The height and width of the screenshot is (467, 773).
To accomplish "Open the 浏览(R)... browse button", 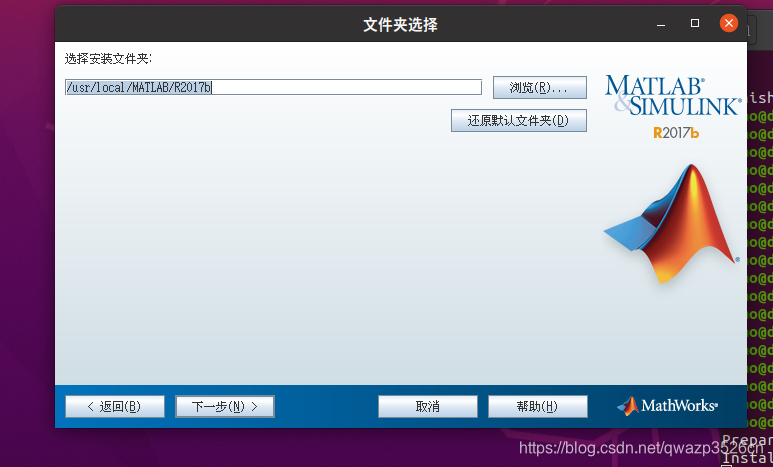I will tap(540, 88).
